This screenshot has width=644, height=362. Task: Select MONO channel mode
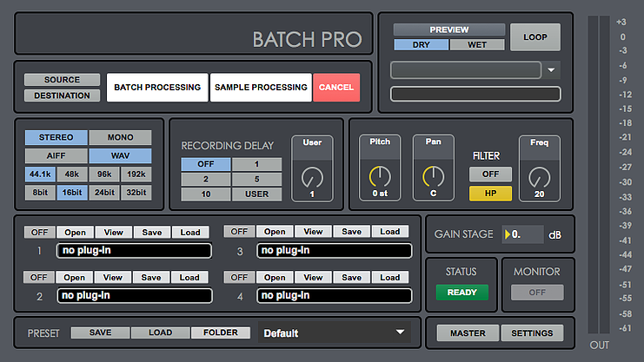pyautogui.click(x=119, y=137)
